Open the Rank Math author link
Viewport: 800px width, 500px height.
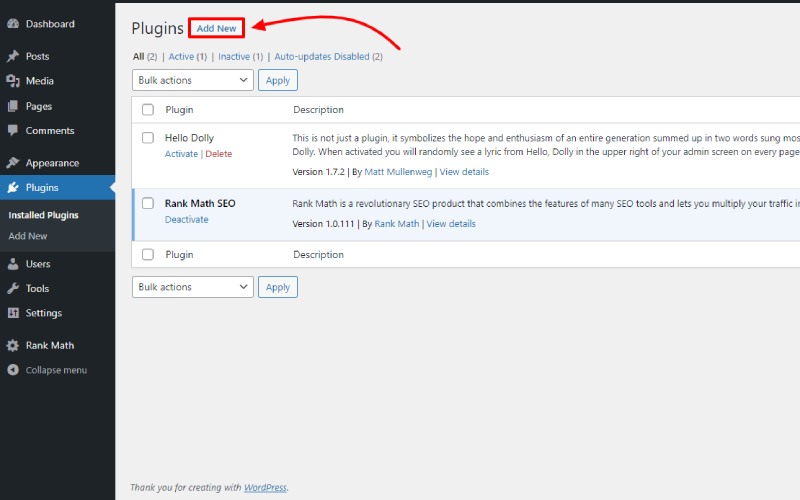click(x=396, y=223)
